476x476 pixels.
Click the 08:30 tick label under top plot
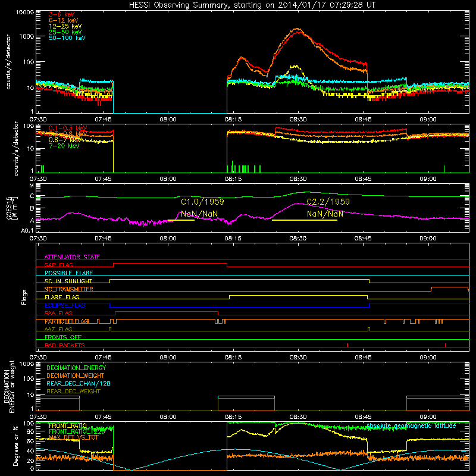298,120
